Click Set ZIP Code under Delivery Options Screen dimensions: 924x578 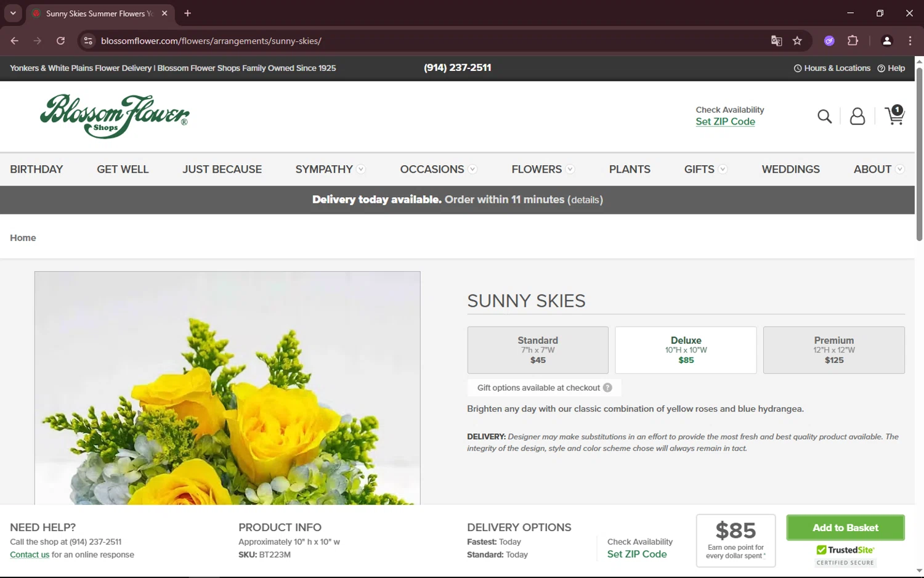[x=637, y=554]
